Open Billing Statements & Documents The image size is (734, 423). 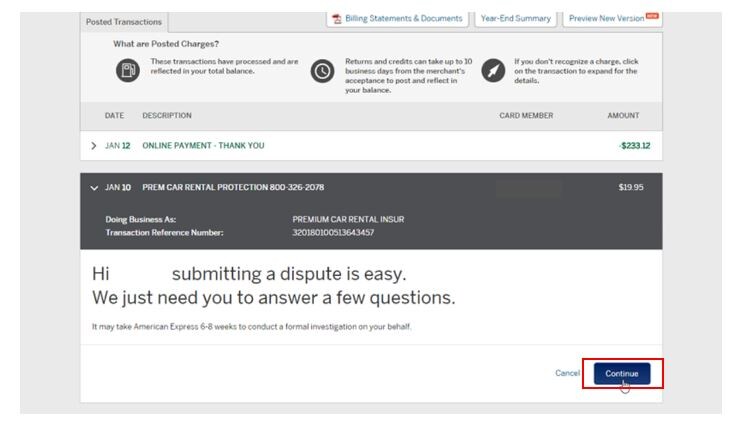(397, 19)
